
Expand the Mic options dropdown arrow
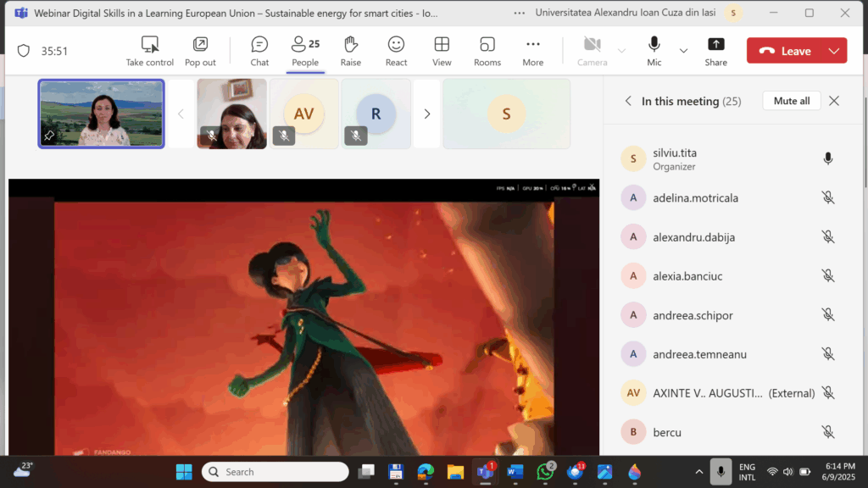(x=683, y=51)
